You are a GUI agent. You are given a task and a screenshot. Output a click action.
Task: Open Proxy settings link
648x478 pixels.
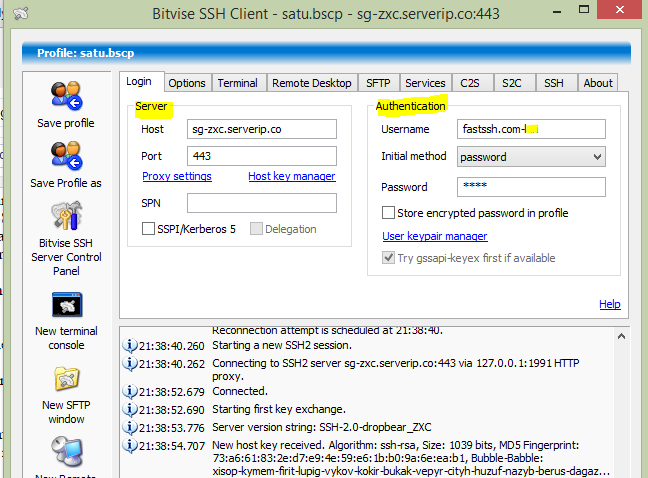(177, 176)
